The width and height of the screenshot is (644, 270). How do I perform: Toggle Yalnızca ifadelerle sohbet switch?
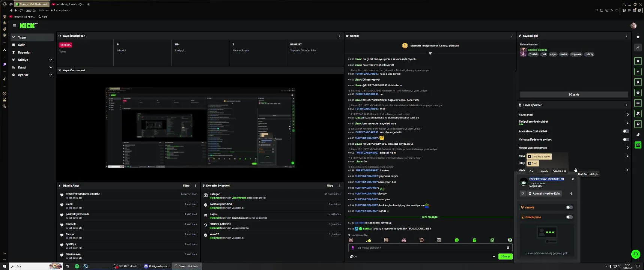click(626, 139)
